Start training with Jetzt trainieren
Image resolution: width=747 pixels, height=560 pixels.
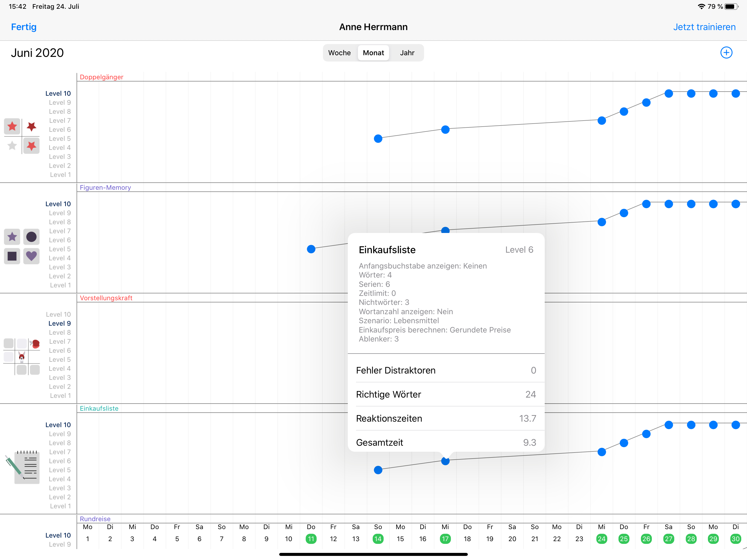point(704,27)
